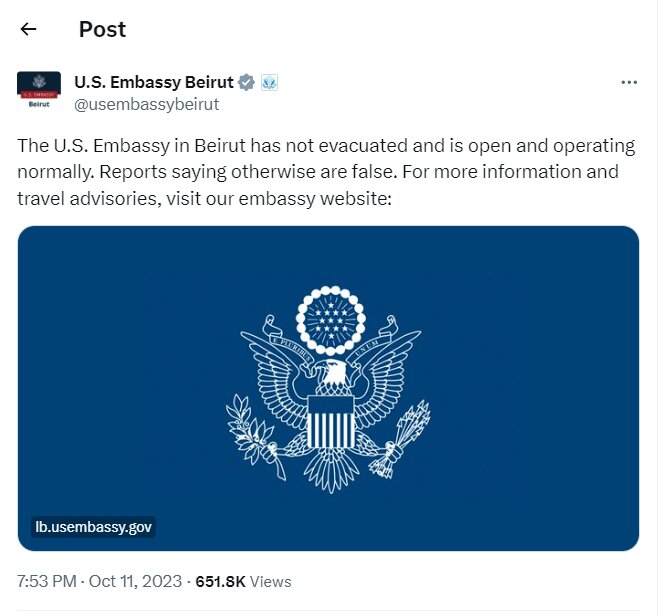Click the post text about embassy evacuation
Image resolution: width=665 pixels, height=616 pixels.
pos(318,171)
